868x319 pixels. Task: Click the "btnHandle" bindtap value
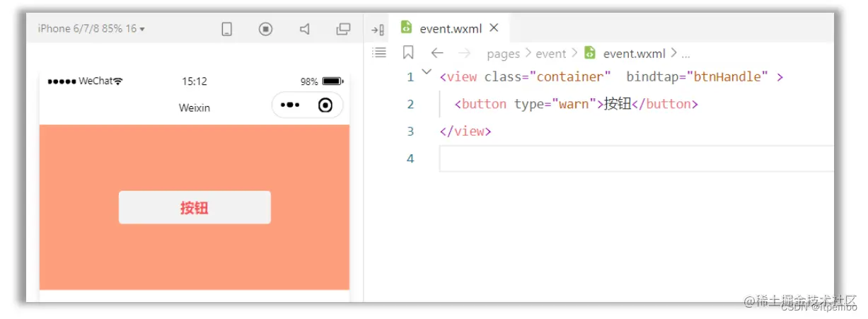tap(727, 76)
